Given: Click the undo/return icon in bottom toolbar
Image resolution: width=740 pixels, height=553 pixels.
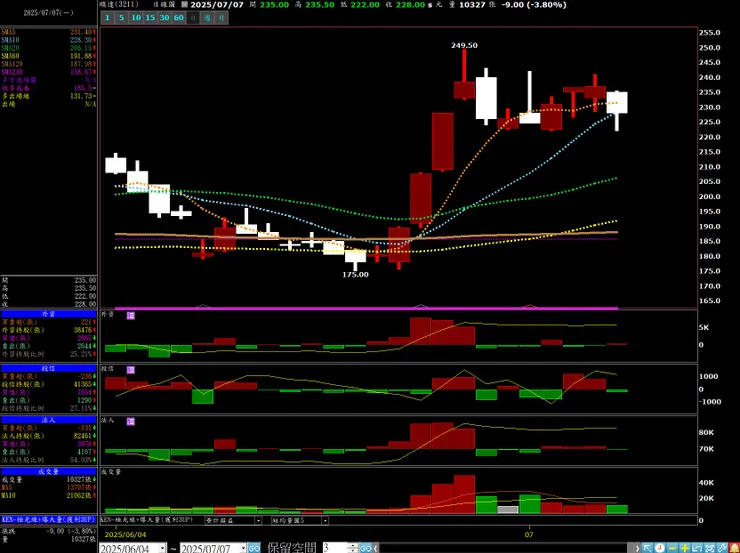Looking at the screenshot, I should (697, 548).
